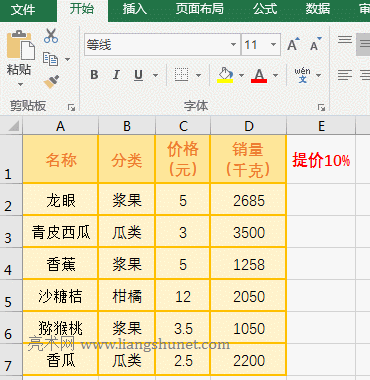Click the wén phonetic guide icon
This screenshot has width=370, height=380.
click(302, 75)
